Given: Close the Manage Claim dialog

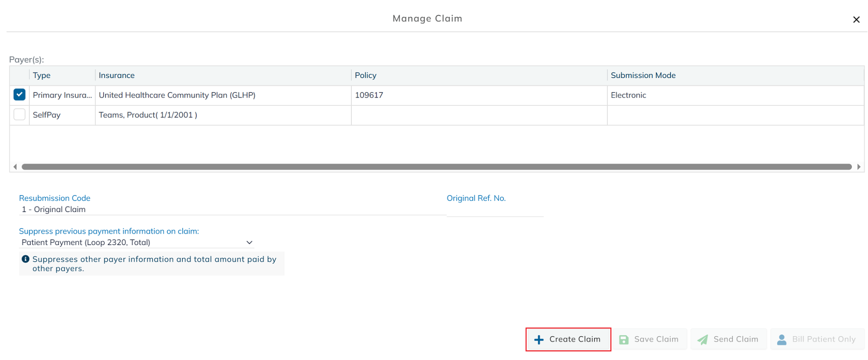Looking at the screenshot, I should point(856,20).
